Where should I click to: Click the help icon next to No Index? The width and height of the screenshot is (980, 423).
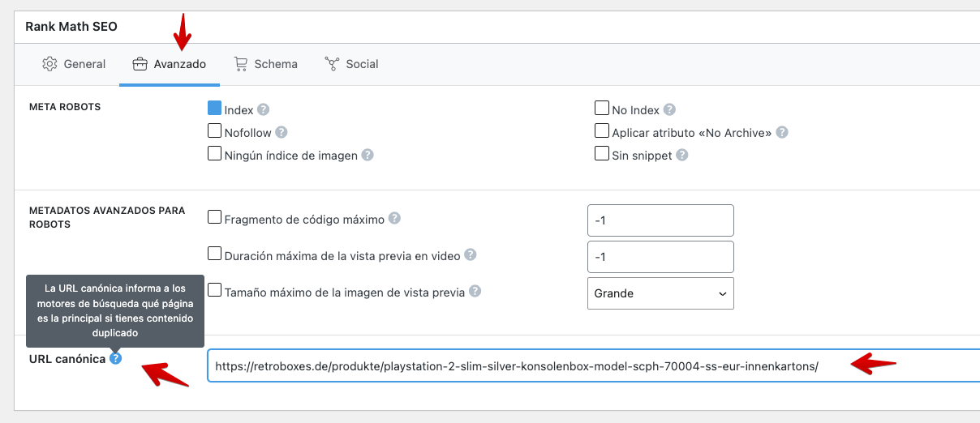click(x=669, y=109)
